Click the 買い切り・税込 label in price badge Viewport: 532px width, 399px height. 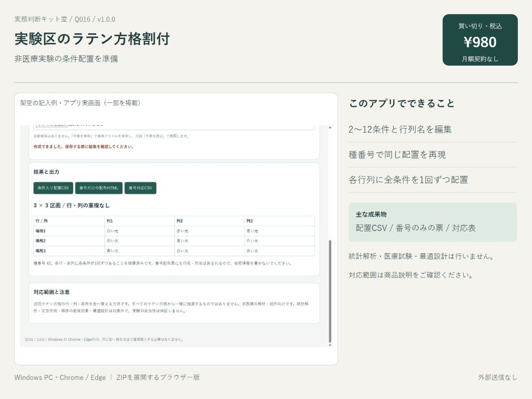point(480,26)
